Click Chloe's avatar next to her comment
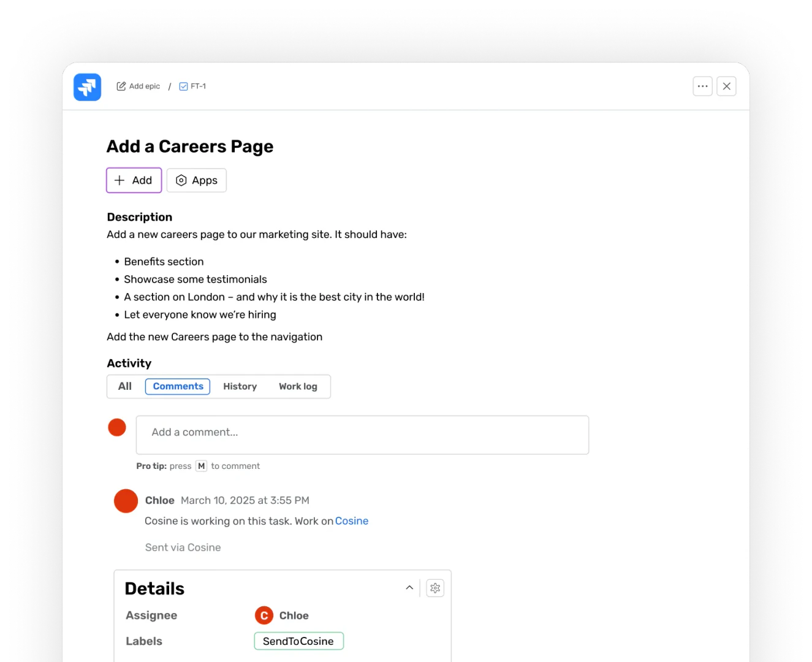The width and height of the screenshot is (812, 662). coord(126,501)
